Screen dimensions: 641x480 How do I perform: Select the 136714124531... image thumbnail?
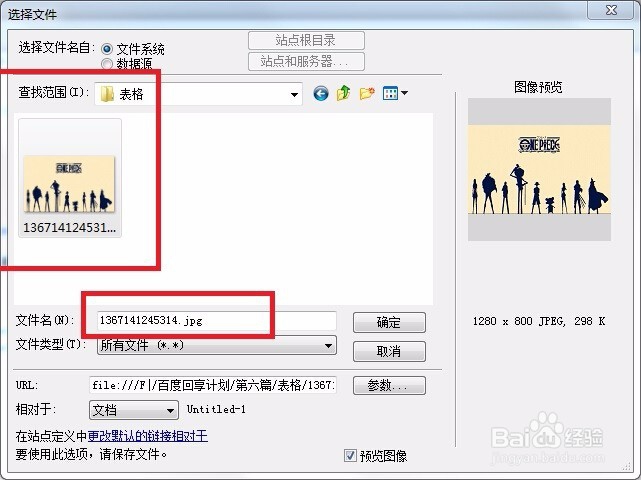point(70,178)
